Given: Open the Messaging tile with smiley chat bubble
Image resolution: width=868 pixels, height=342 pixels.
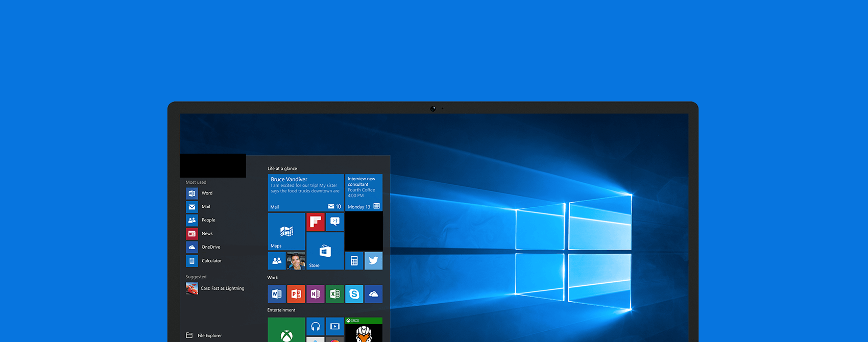Looking at the screenshot, I should click(335, 222).
